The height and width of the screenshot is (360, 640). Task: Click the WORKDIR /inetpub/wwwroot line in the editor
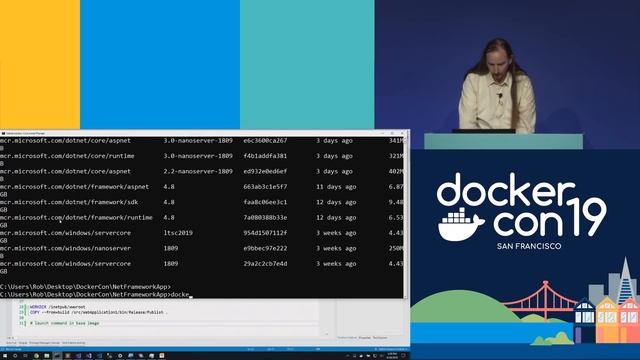[x=58, y=307]
